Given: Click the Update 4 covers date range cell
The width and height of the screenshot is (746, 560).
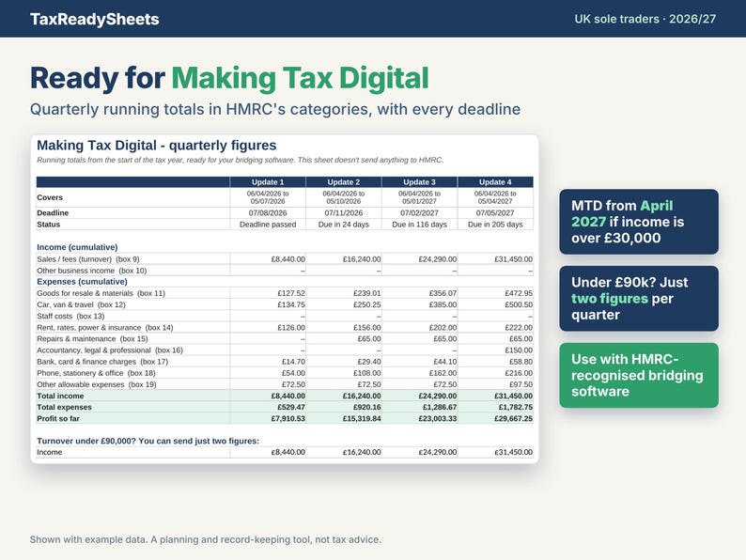Looking at the screenshot, I should pos(495,197).
